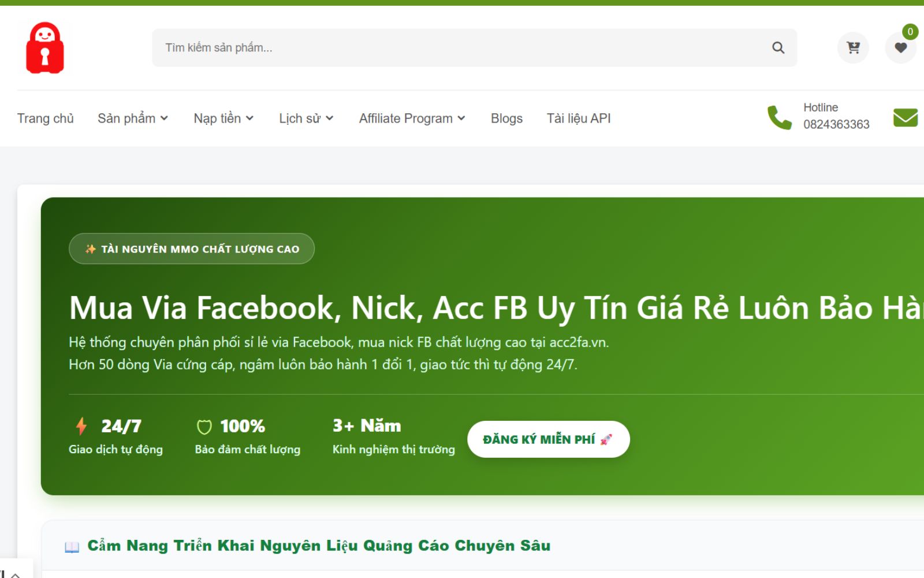Click the book icon beside Cẩm Nang heading

(x=72, y=547)
